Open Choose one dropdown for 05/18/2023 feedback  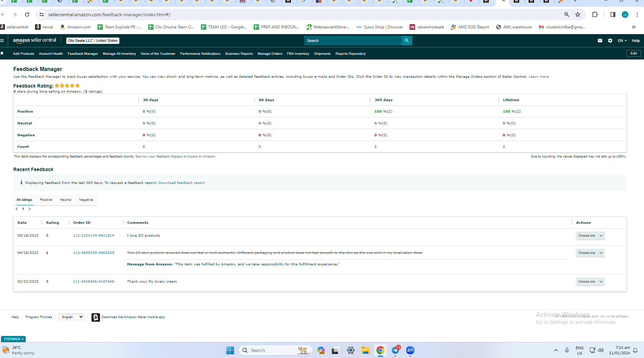point(590,236)
